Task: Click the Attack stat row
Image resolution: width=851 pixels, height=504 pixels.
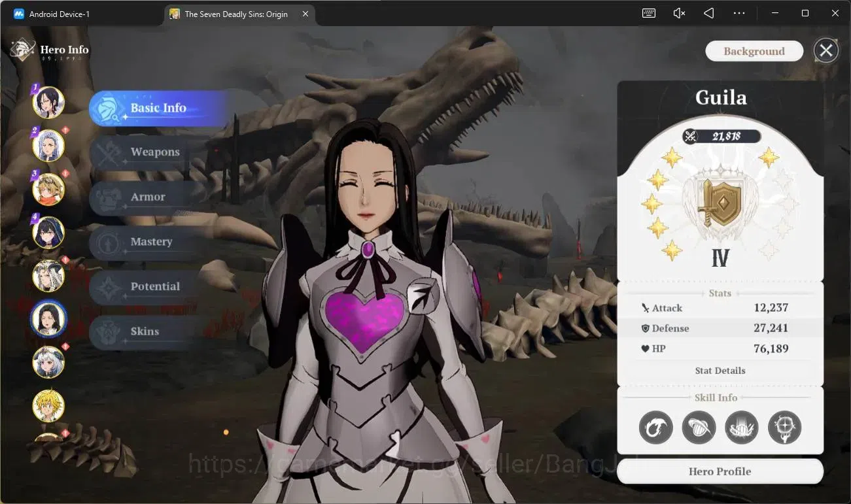Action: click(x=720, y=308)
